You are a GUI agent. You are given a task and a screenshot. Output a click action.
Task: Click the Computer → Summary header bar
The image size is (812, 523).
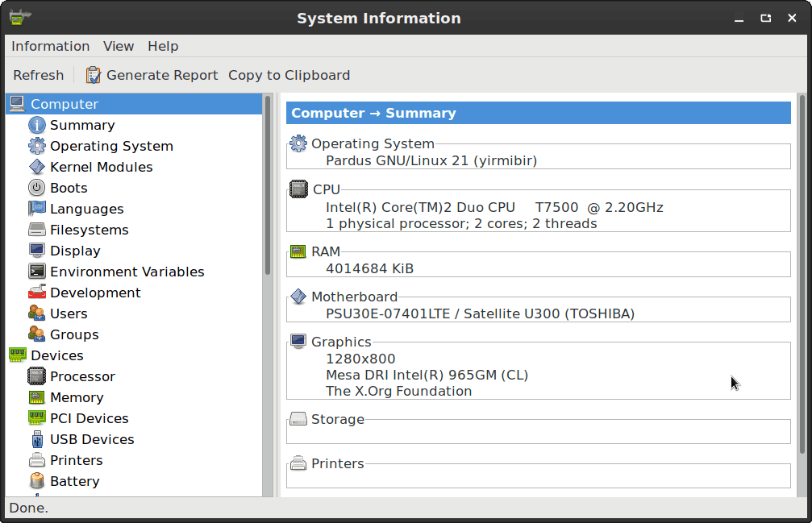(x=538, y=113)
